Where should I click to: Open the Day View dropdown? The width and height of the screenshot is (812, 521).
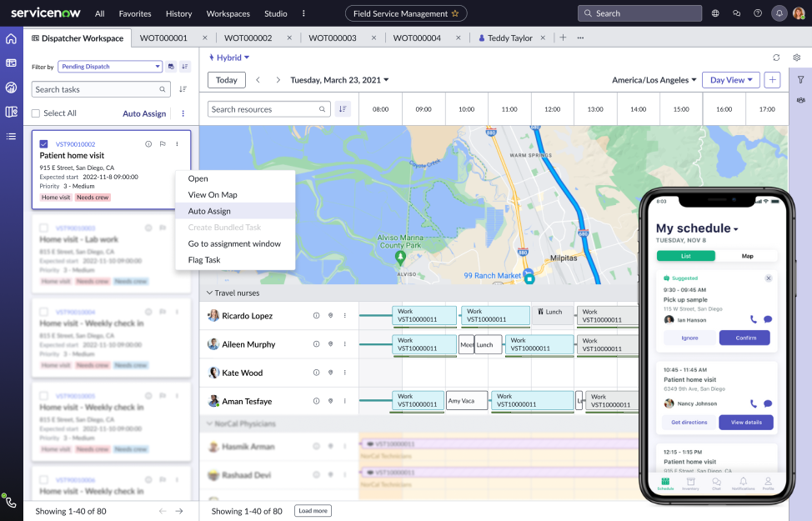tap(730, 80)
